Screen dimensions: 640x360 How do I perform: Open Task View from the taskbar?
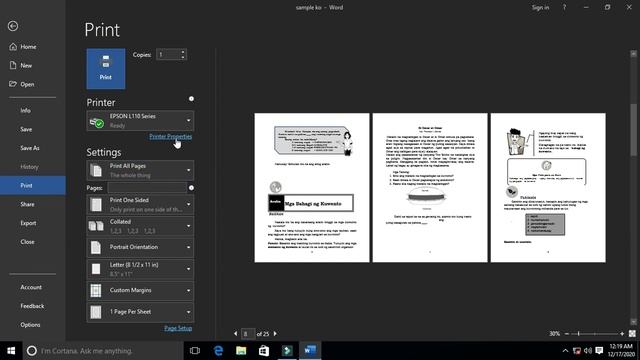[x=195, y=351]
